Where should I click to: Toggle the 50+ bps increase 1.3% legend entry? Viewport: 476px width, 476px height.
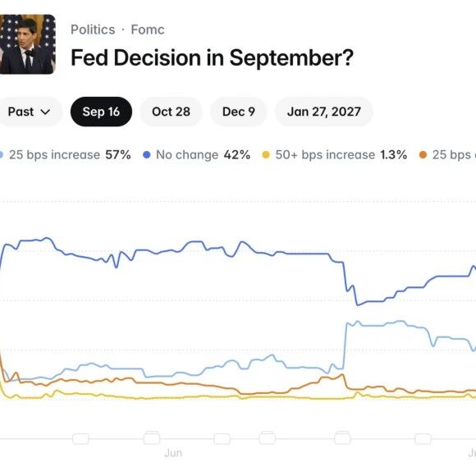coord(335,155)
